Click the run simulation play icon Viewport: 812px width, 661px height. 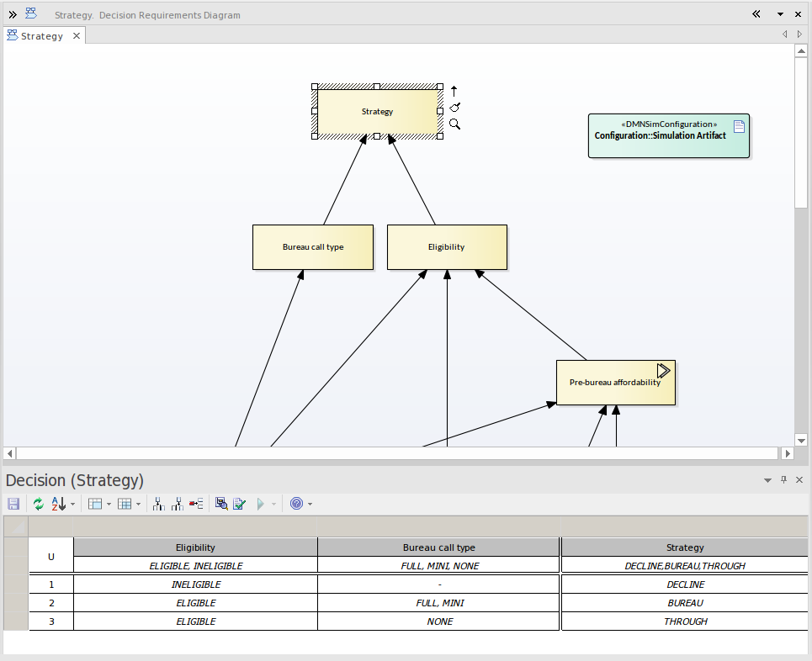(x=261, y=504)
